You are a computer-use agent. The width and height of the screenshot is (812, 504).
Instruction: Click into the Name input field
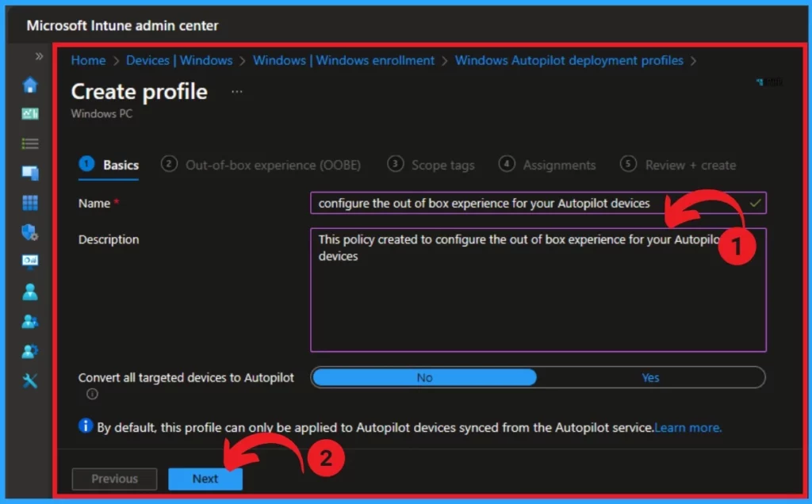(538, 203)
